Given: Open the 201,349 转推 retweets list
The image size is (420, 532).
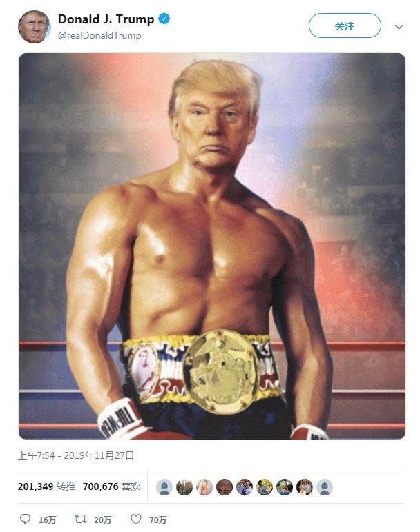Looking at the screenshot, I should (x=46, y=486).
